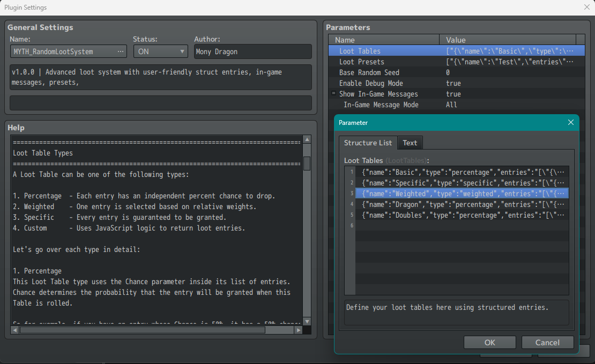The height and width of the screenshot is (364, 595).
Task: Collapse the Show In-Game Messages group
Action: pyautogui.click(x=333, y=93)
